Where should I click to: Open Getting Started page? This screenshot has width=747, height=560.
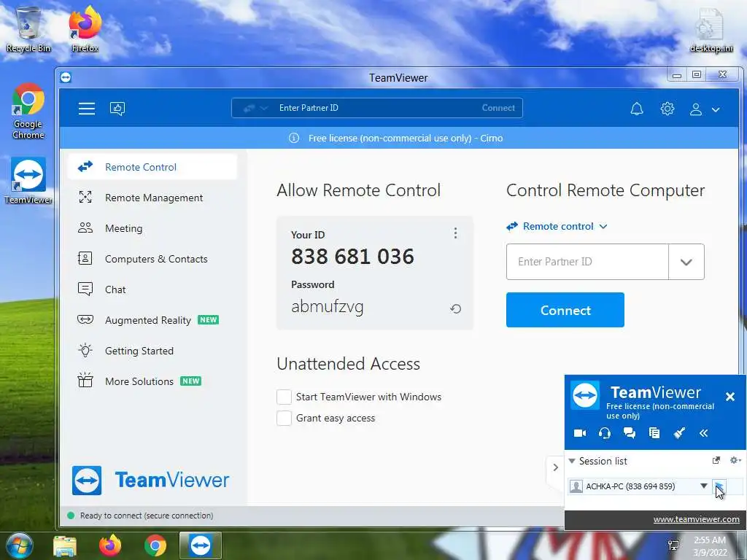[x=152, y=351]
